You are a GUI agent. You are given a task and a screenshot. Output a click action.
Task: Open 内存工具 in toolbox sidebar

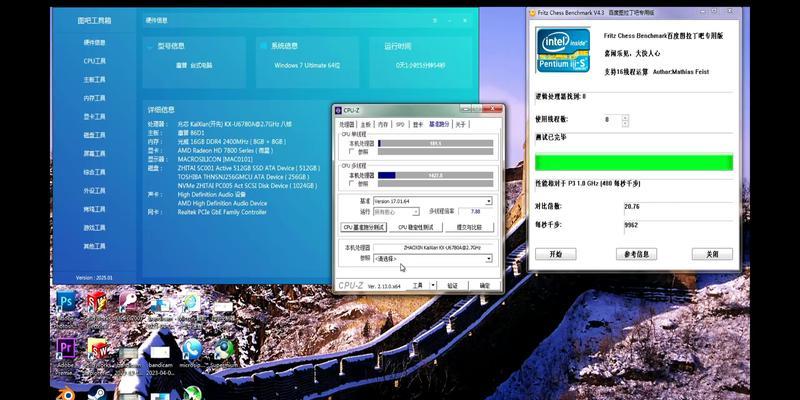click(94, 98)
